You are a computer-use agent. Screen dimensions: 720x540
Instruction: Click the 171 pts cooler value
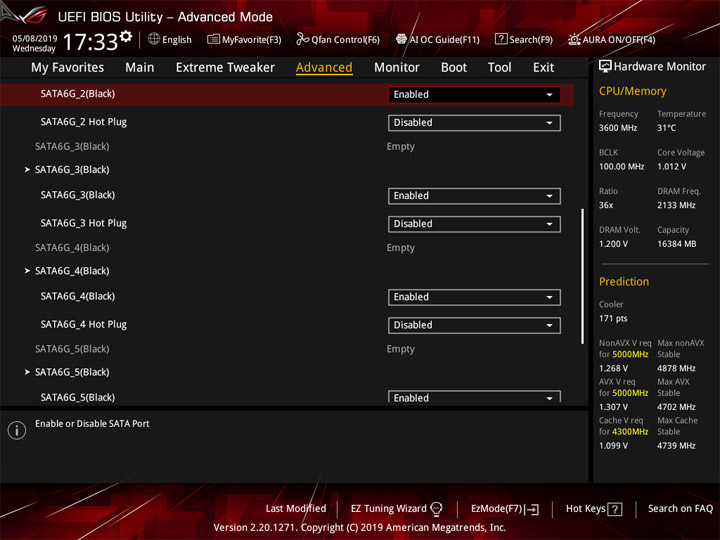point(613,319)
